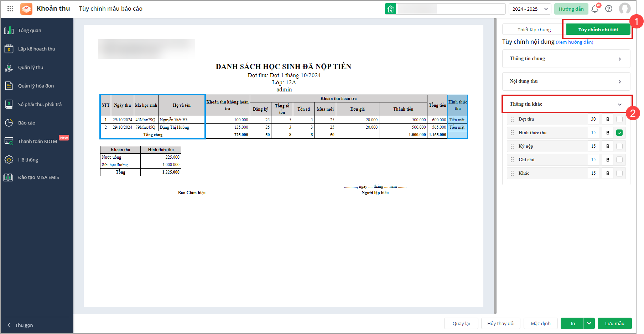Viewport: 644px width, 334px height.
Task: Open the user avatar menu
Action: (625, 9)
